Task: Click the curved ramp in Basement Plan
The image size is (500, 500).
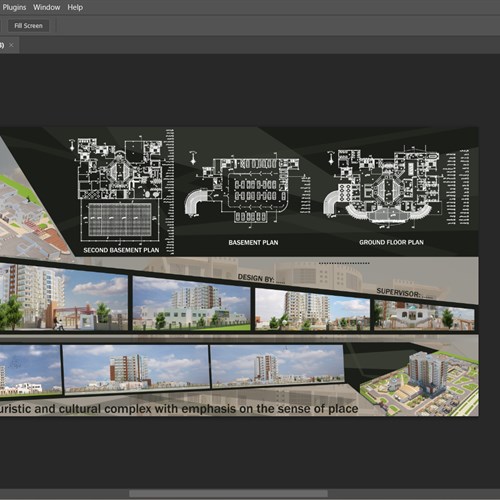Action: [x=196, y=202]
